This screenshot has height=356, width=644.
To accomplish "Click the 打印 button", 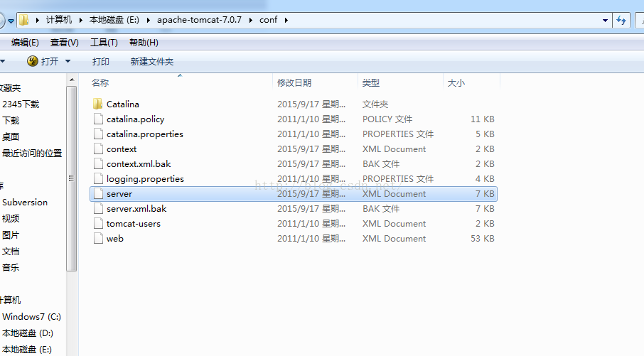I will 101,62.
